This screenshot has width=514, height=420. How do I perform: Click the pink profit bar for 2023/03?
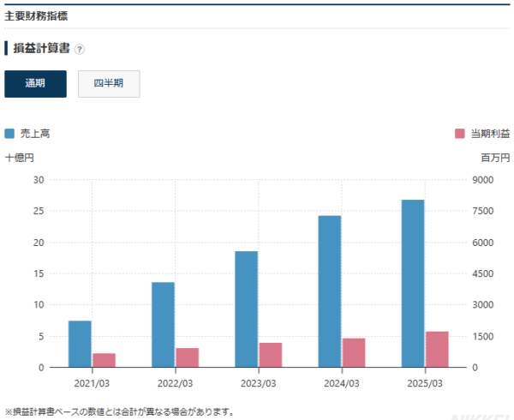[x=271, y=355]
